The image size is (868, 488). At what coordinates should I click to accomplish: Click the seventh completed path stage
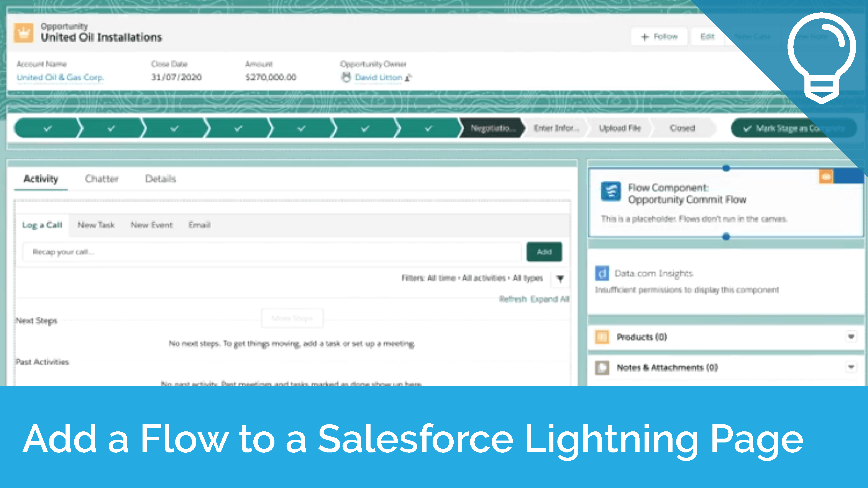[428, 128]
